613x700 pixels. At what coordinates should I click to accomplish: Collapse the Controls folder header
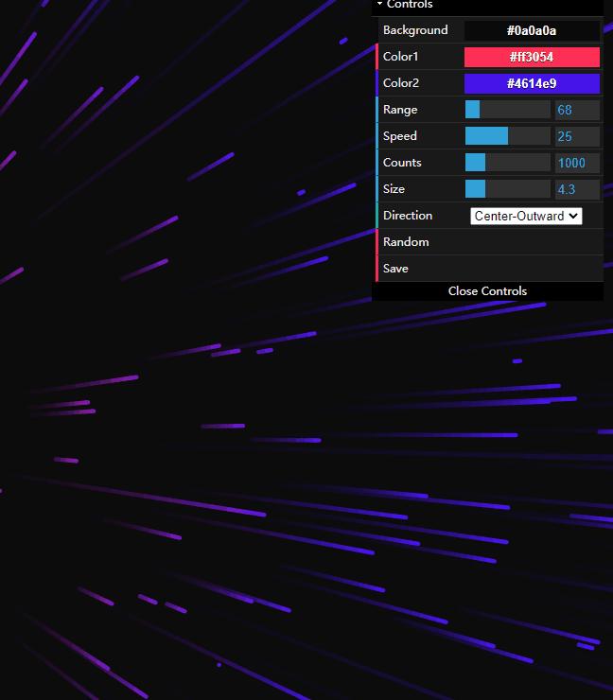tap(487, 6)
